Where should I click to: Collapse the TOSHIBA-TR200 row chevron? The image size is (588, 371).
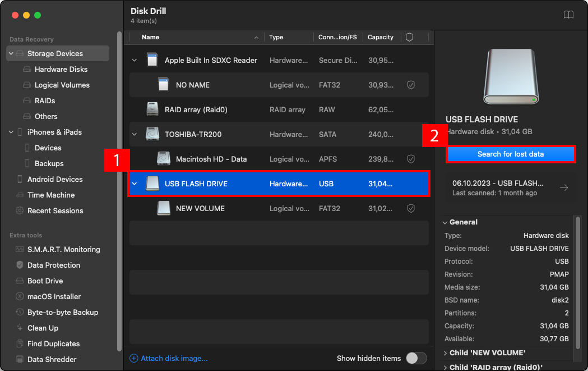(x=135, y=134)
